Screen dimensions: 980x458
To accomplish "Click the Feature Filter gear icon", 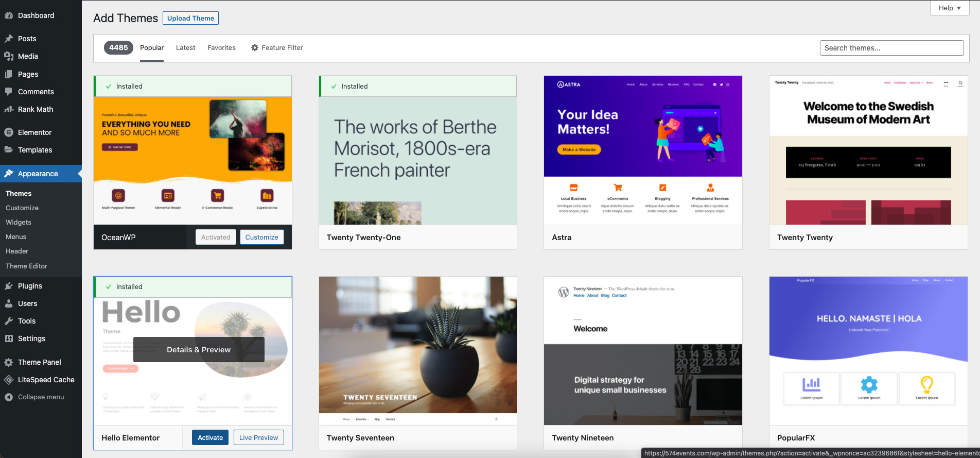I will coord(255,47).
